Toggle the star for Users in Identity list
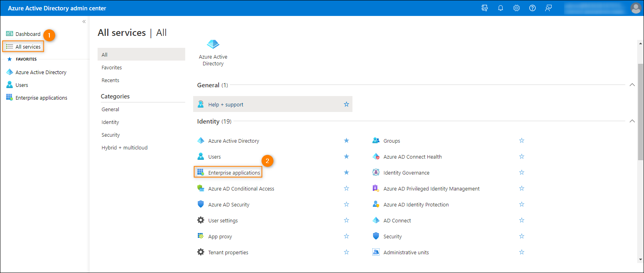Viewport: 644px width, 273px height. pyautogui.click(x=346, y=156)
